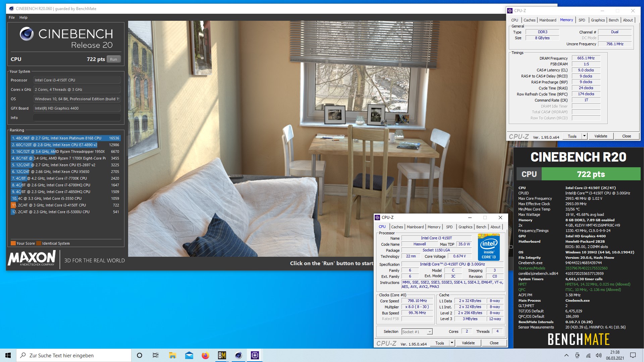Select ranking entry Core i3-4150T
Image resolution: width=644 pixels, height=362 pixels.
pyautogui.click(x=65, y=205)
